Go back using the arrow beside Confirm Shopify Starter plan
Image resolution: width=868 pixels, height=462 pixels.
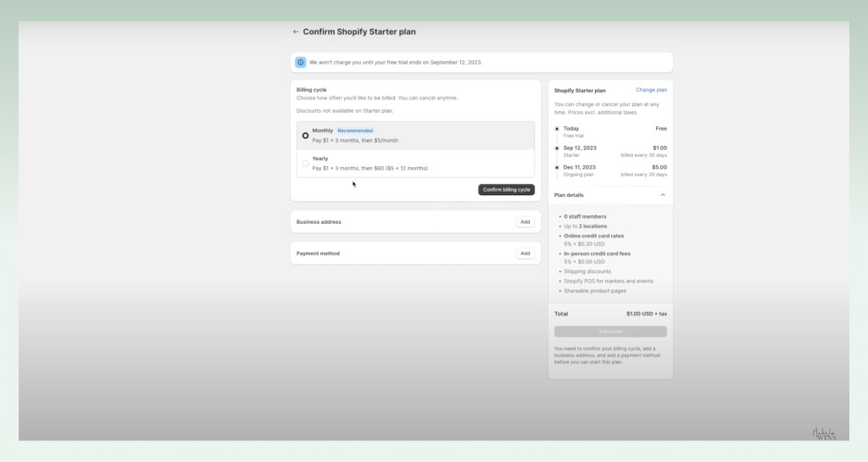(296, 32)
